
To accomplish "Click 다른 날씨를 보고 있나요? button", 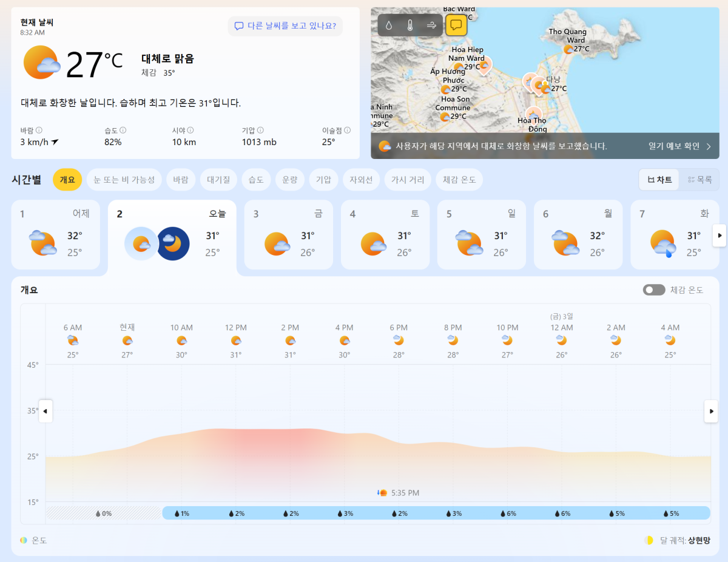I will click(x=285, y=26).
